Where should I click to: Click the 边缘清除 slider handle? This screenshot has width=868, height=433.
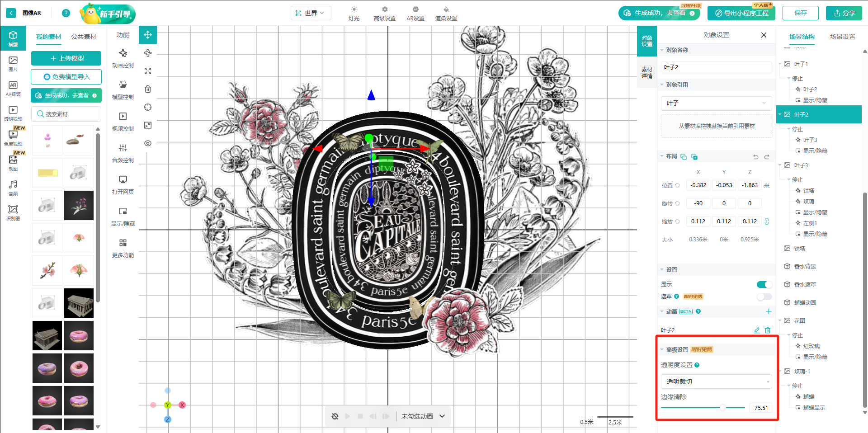pyautogui.click(x=723, y=408)
